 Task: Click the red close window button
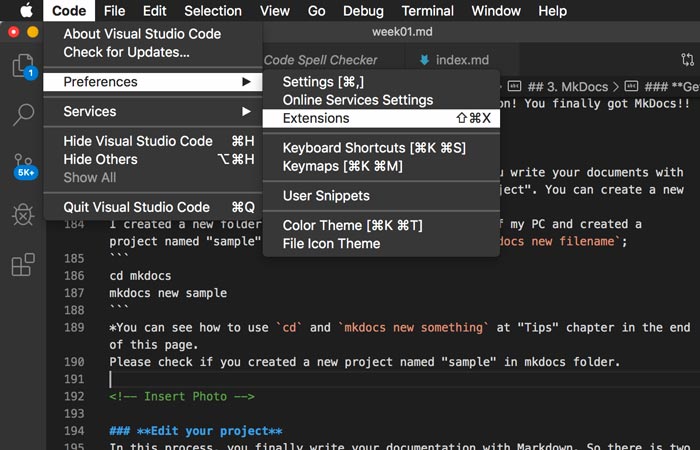[14, 32]
